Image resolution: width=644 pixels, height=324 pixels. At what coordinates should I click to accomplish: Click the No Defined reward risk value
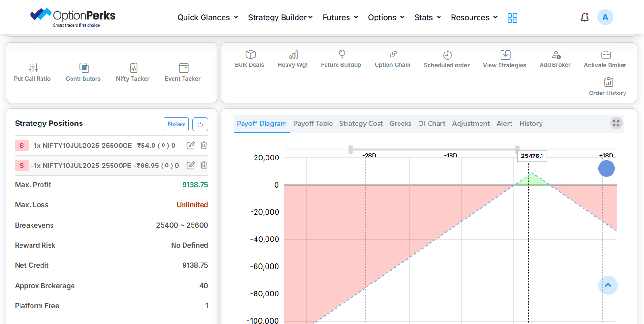190,245
